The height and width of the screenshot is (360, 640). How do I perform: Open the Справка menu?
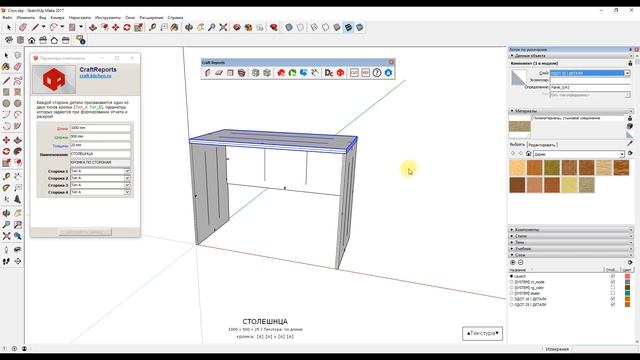click(x=176, y=18)
